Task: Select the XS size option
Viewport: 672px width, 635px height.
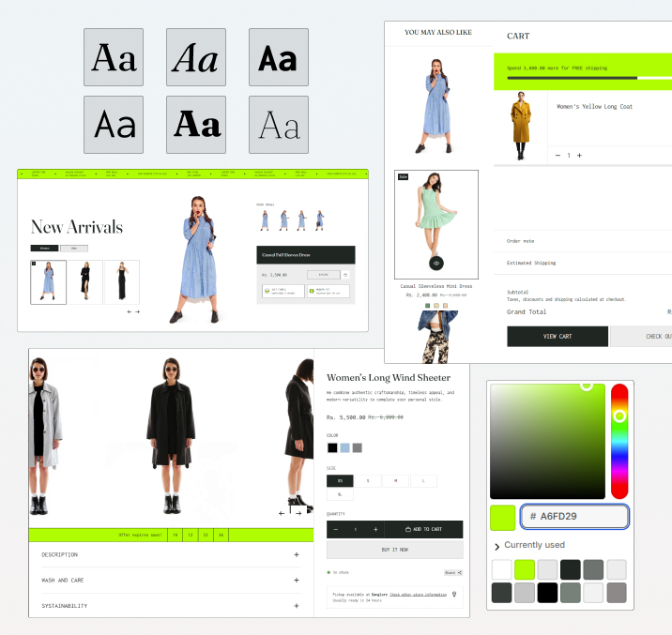Action: [x=340, y=481]
